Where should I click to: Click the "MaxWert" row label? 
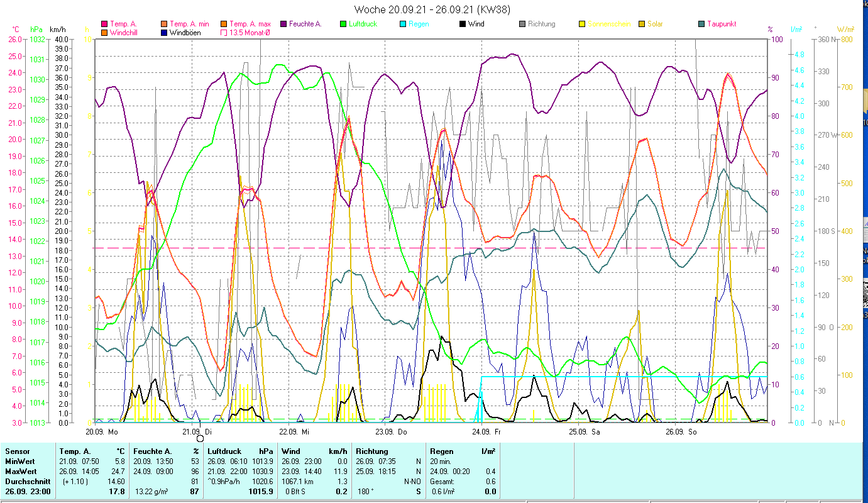(x=21, y=472)
